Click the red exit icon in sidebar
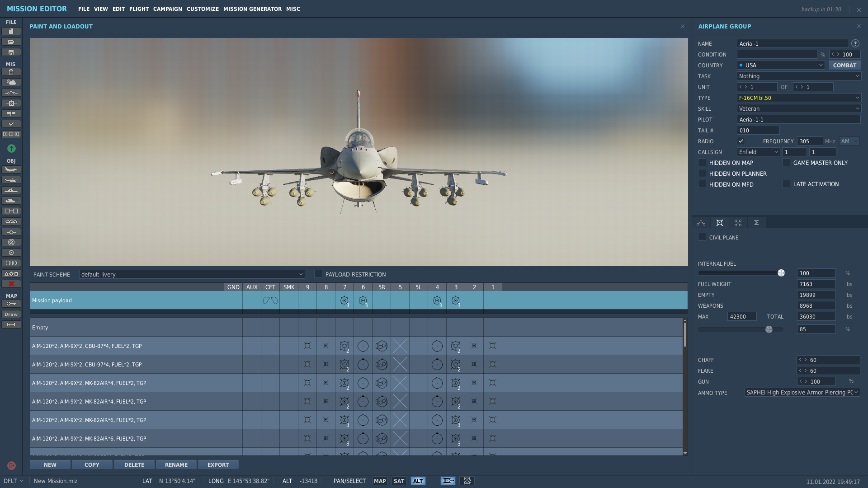 (11, 465)
